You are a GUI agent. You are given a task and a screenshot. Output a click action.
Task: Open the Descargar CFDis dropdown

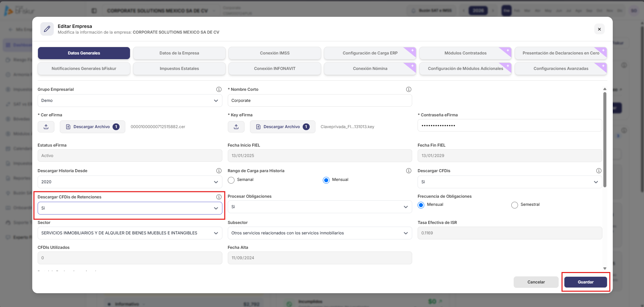510,182
